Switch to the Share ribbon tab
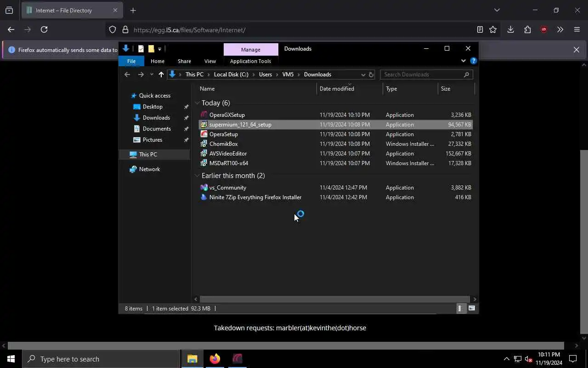The image size is (588, 368). tap(184, 61)
